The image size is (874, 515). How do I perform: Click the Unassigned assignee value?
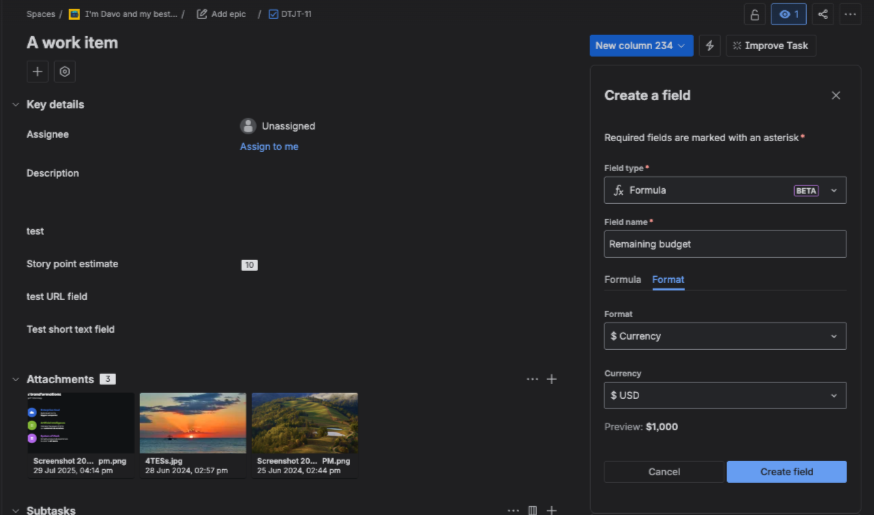(278, 126)
